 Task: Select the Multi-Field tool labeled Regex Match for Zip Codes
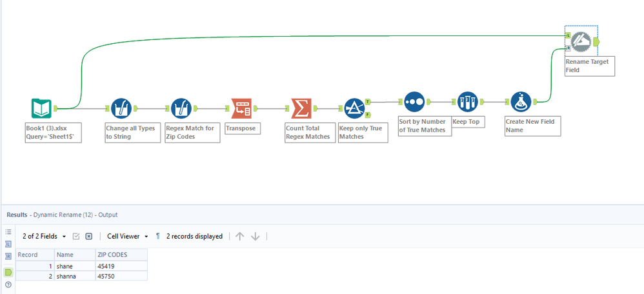[181, 108]
